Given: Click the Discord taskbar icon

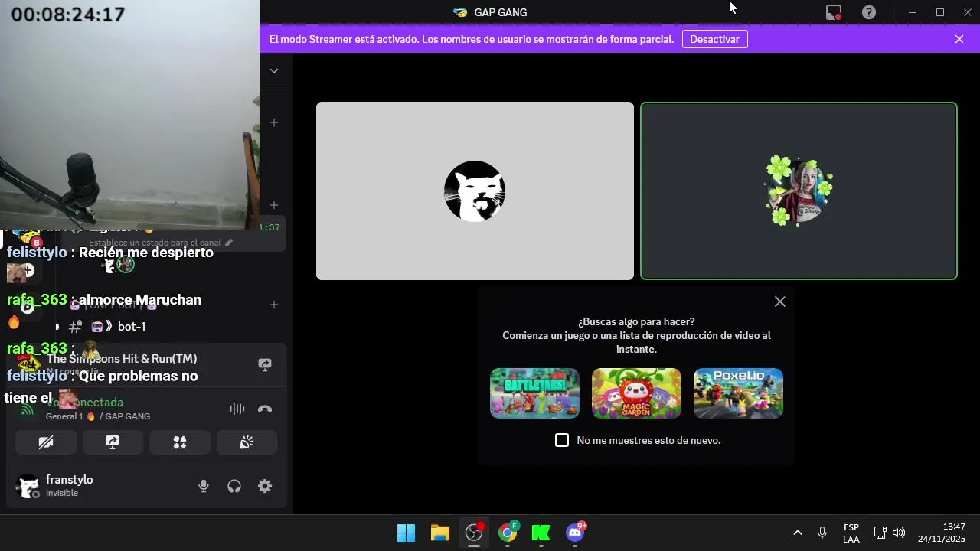Looking at the screenshot, I should 575,533.
